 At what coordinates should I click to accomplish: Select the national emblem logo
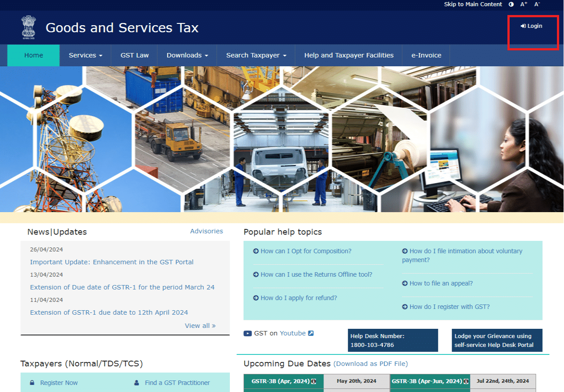tap(28, 27)
